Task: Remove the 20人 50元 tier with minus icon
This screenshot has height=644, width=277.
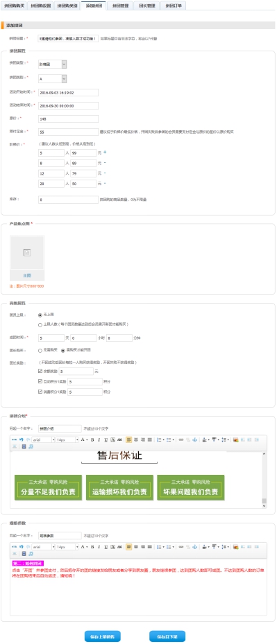Action: coord(105,183)
